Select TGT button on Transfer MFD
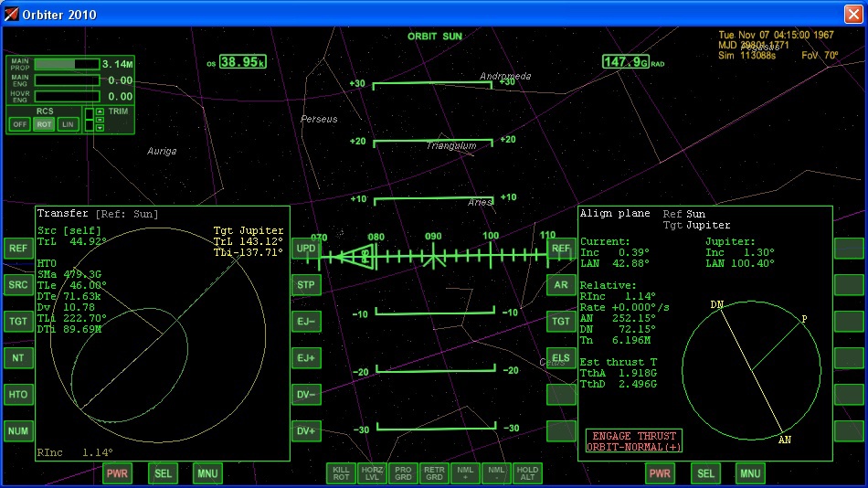 click(17, 322)
